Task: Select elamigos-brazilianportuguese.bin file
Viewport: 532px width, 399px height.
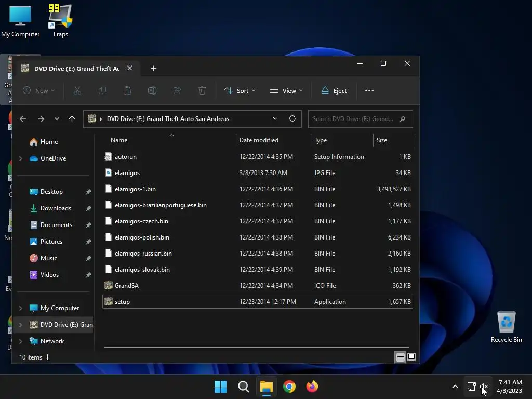Action: coord(258,205)
